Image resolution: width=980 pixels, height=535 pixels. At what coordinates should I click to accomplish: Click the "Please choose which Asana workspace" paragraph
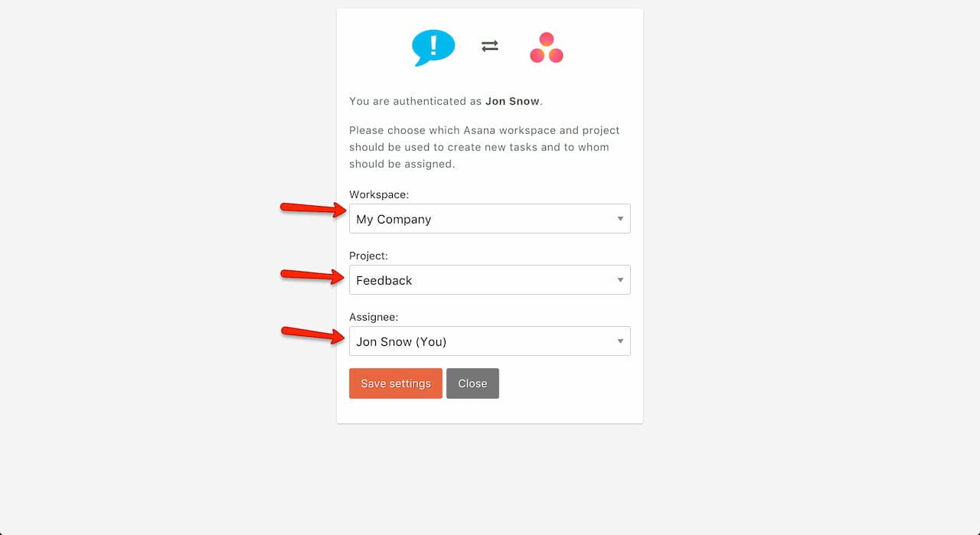[x=484, y=147]
